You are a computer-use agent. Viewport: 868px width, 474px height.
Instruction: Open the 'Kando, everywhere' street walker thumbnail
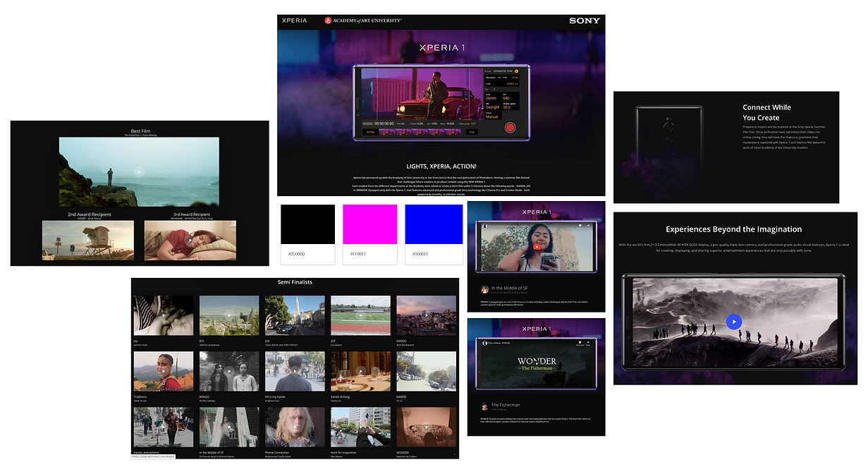click(163, 427)
